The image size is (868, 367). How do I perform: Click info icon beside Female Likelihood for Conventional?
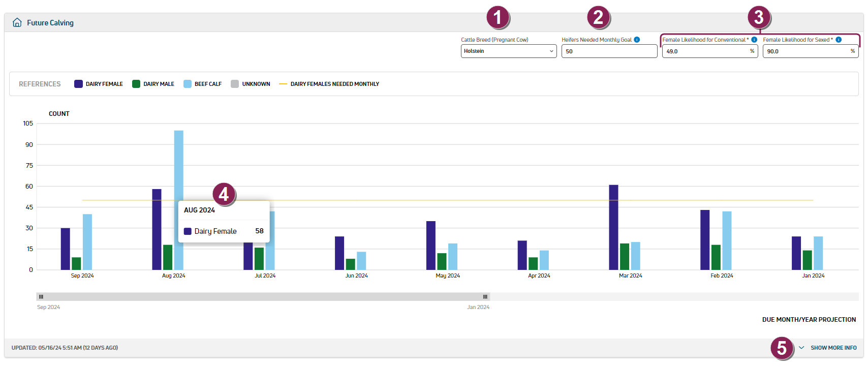754,40
